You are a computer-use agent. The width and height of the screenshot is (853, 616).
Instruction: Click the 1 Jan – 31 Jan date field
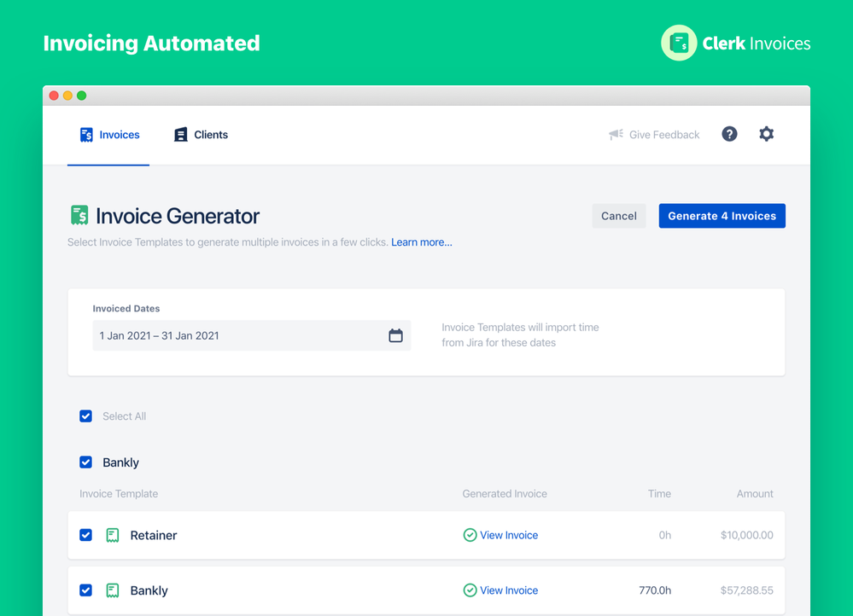(x=213, y=335)
